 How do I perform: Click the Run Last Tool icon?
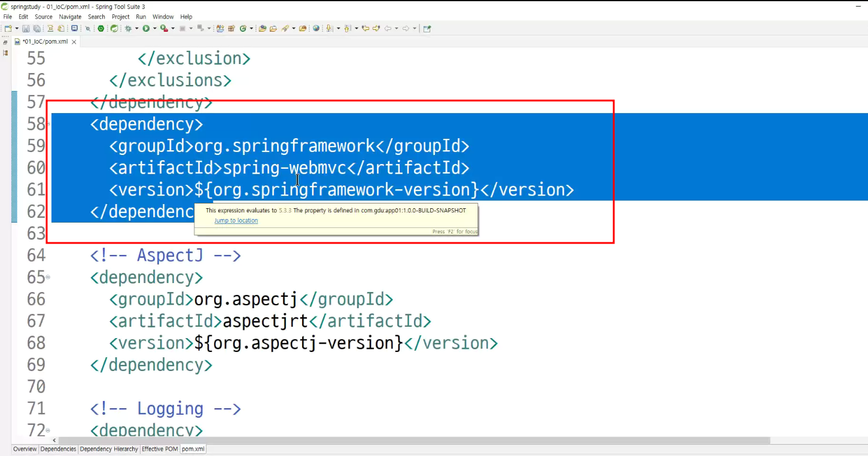163,28
